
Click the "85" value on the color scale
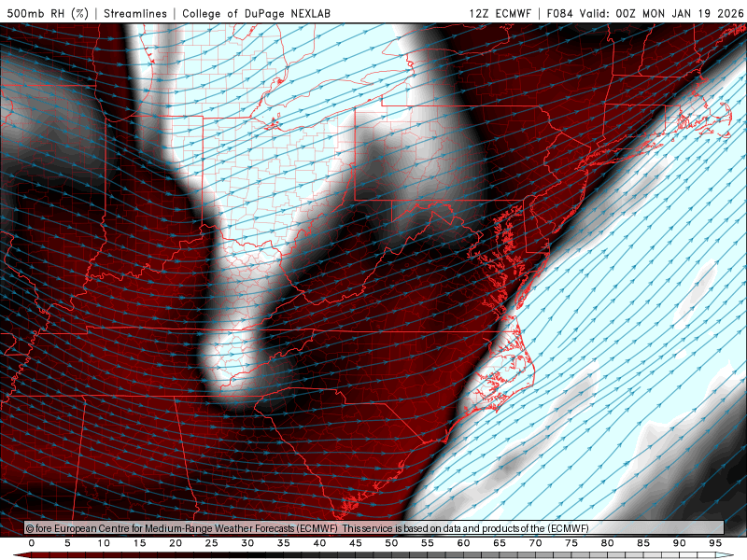coord(643,543)
